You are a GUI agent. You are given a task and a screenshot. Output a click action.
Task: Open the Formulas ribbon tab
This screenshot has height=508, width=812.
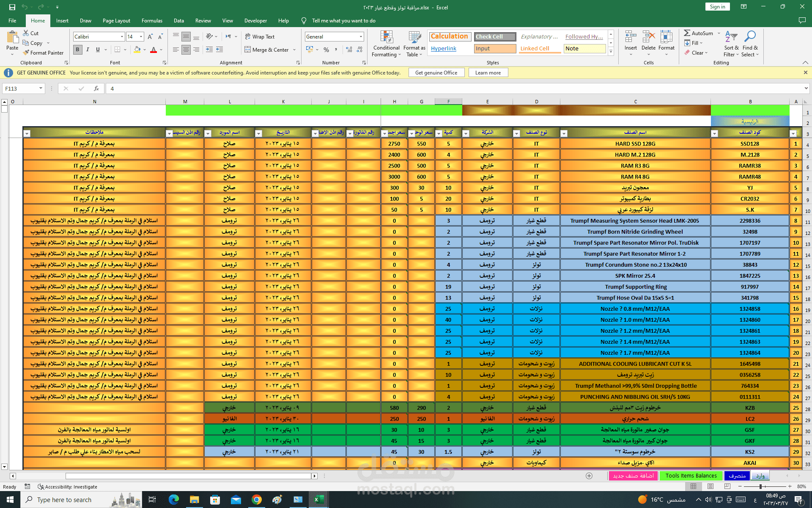[x=152, y=20]
